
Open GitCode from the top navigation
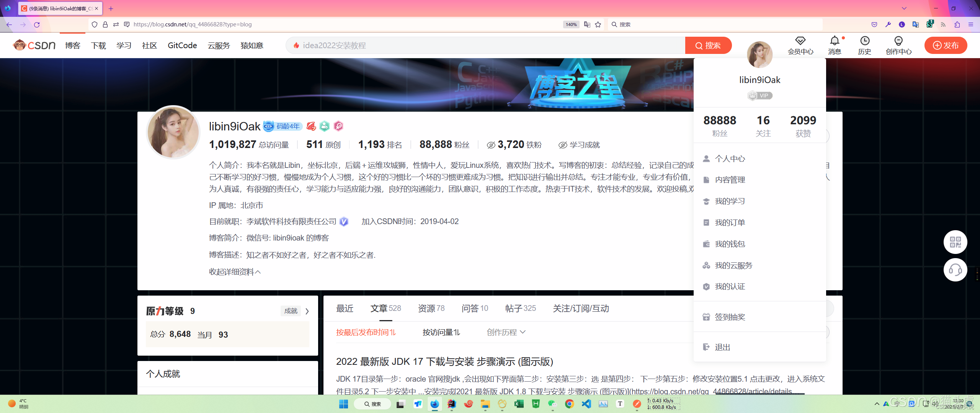tap(182, 45)
